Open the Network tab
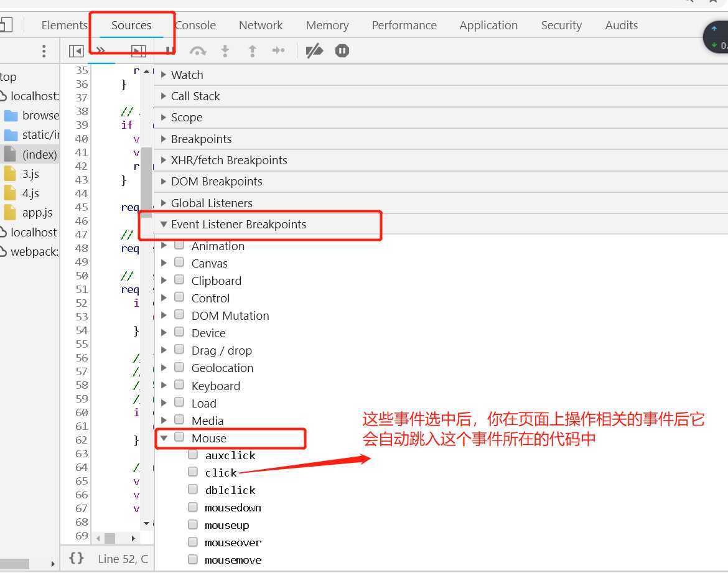Screen dimensions: 728x573 point(261,25)
